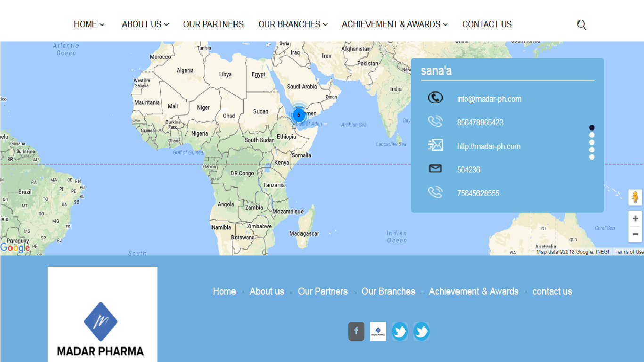Expand the ABOUT US dropdown chevron
This screenshot has width=644, height=362.
tap(166, 25)
